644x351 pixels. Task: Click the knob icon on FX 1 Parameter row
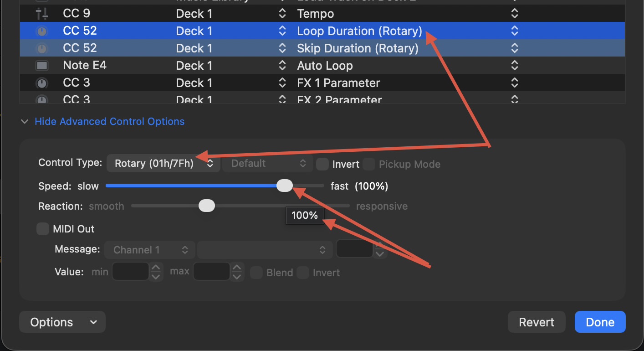click(42, 83)
